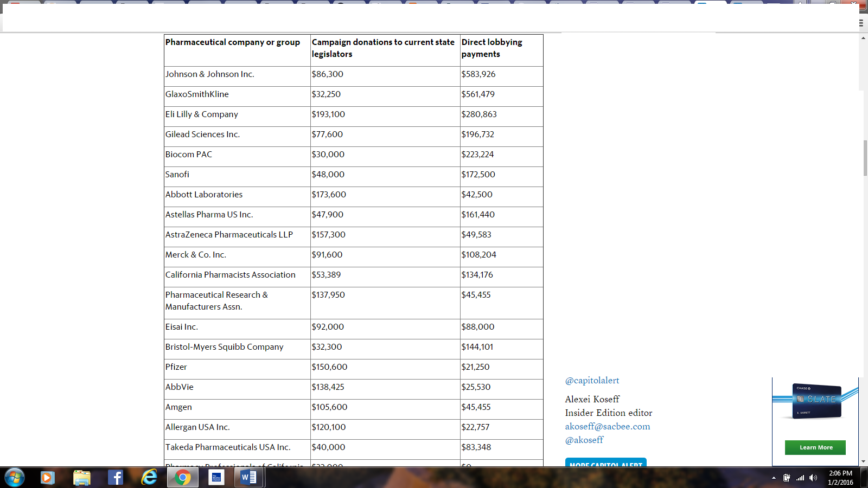Click the green Learn More ad button
This screenshot has width=868, height=488.
click(815, 447)
